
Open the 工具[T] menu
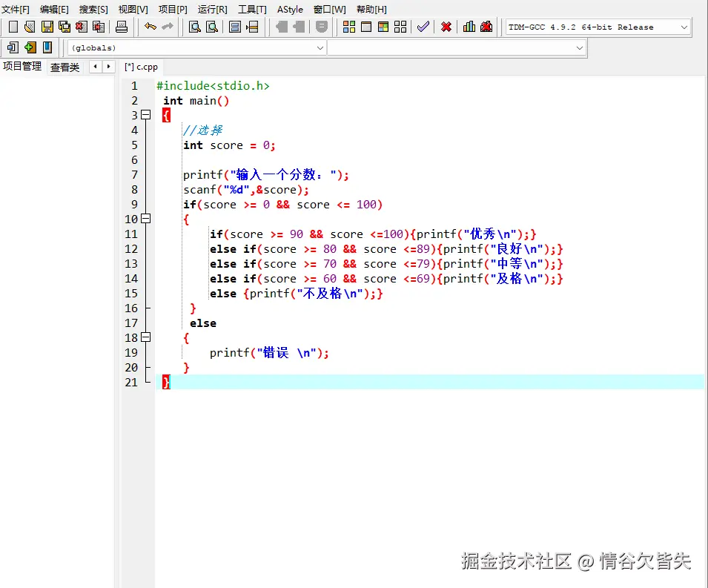tap(252, 10)
